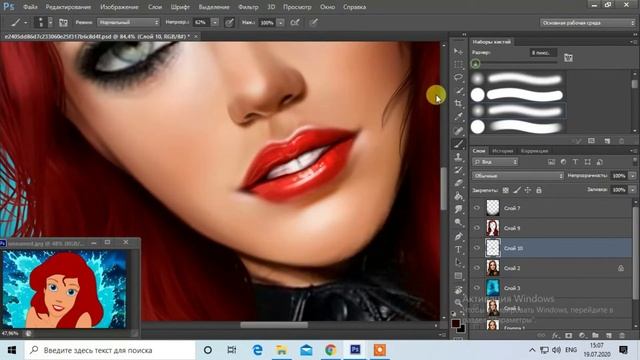640x360 pixels.
Task: Filter layers by pixel layers icon
Action: click(551, 162)
